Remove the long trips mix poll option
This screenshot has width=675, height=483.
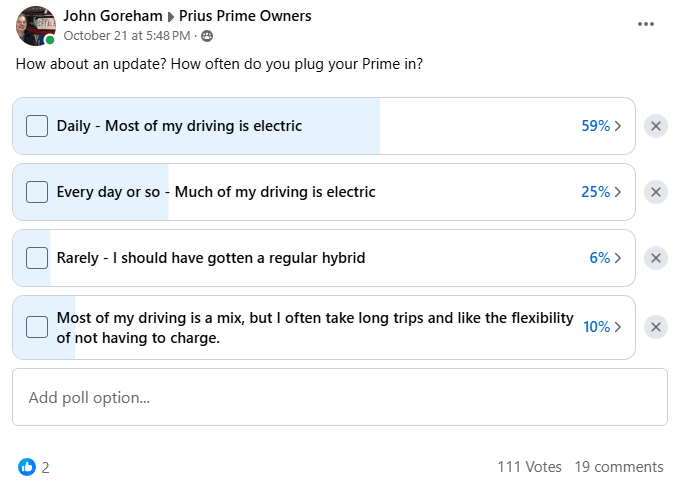tap(656, 327)
